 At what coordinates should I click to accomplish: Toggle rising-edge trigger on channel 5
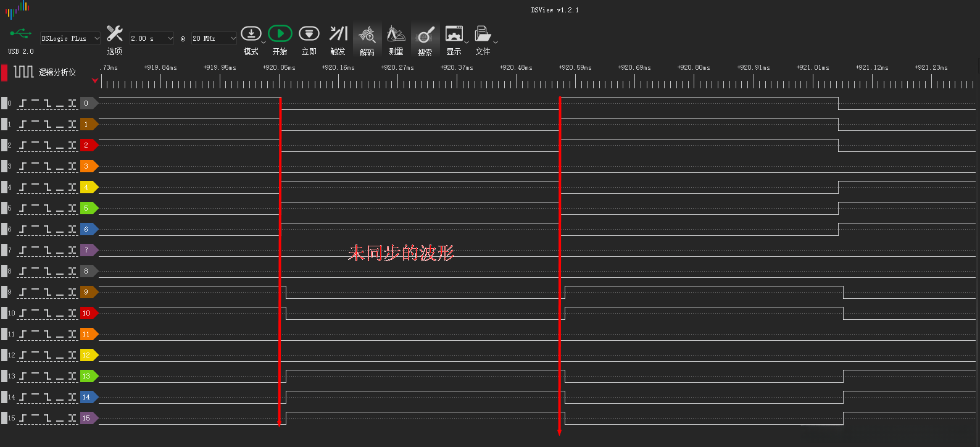[x=23, y=209]
